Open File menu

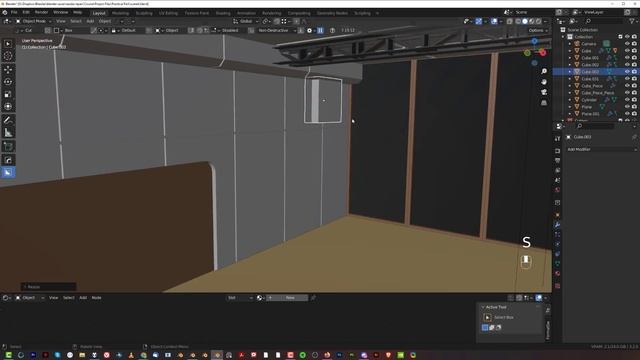click(14, 13)
